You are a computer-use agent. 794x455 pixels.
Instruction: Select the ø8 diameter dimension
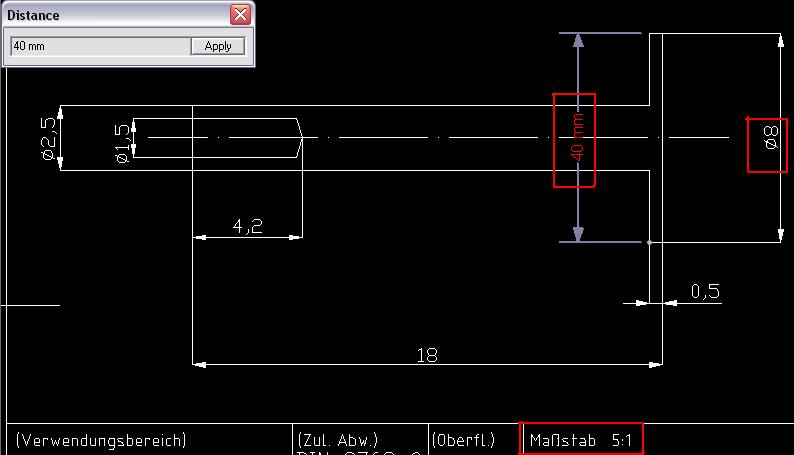coord(771,138)
